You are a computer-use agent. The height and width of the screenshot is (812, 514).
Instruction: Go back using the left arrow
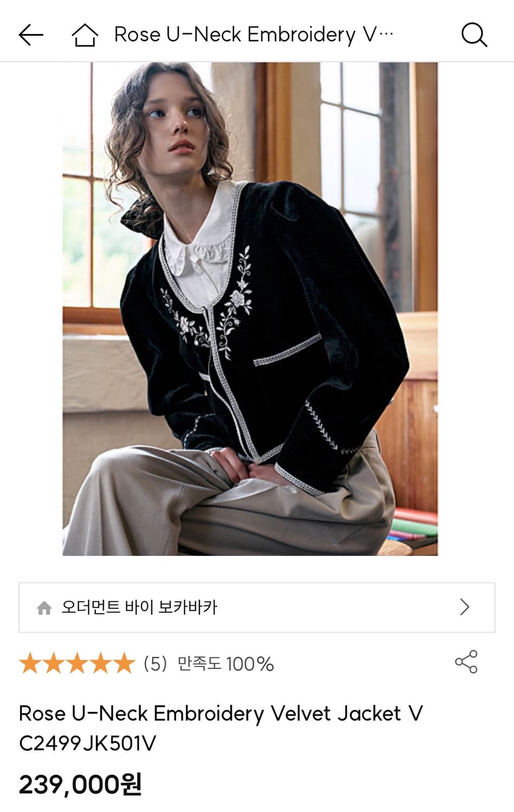coord(31,35)
